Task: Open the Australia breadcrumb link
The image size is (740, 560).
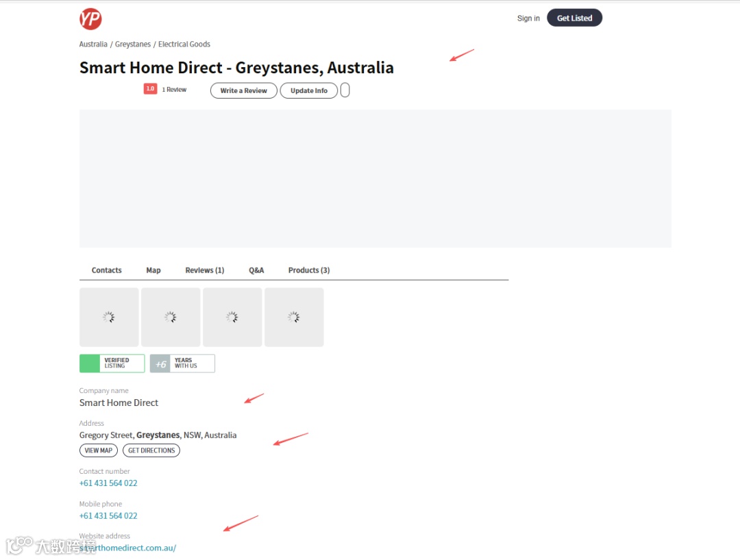Action: [93, 44]
